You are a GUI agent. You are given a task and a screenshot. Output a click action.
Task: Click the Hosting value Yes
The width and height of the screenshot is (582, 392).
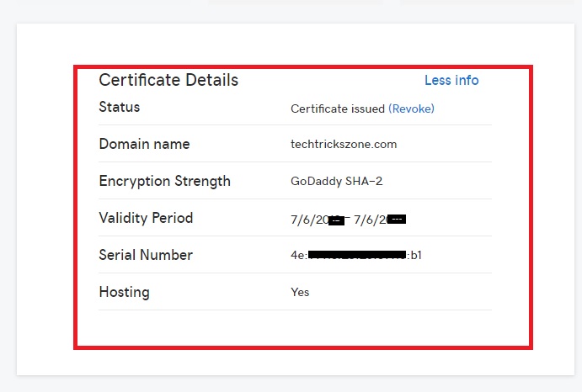click(300, 293)
